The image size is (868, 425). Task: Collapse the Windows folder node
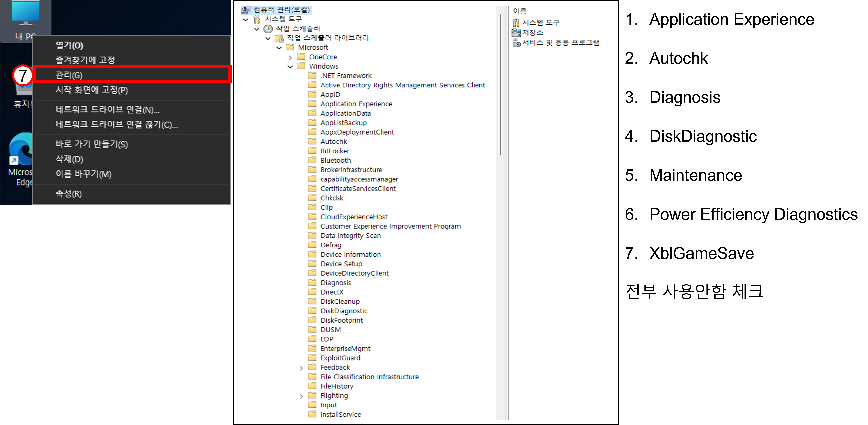point(290,67)
